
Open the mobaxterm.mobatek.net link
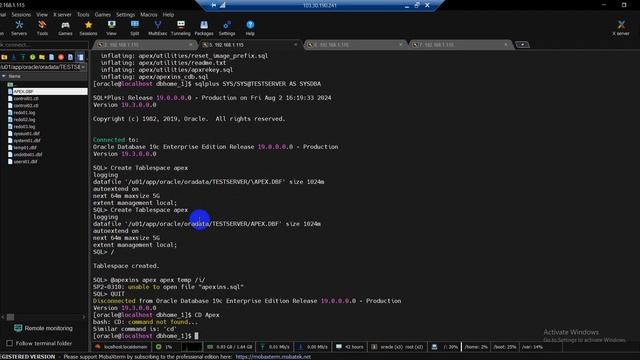tap(273, 357)
